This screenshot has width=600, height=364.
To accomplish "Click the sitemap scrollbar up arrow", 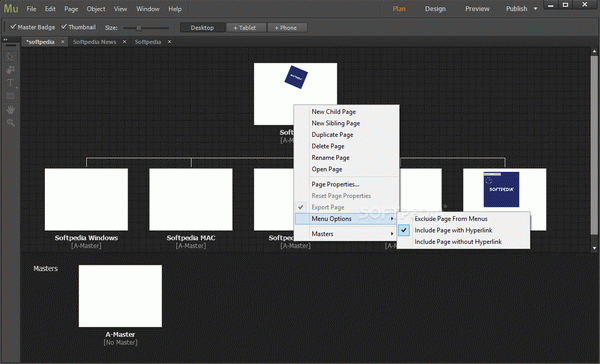I will coord(594,51).
